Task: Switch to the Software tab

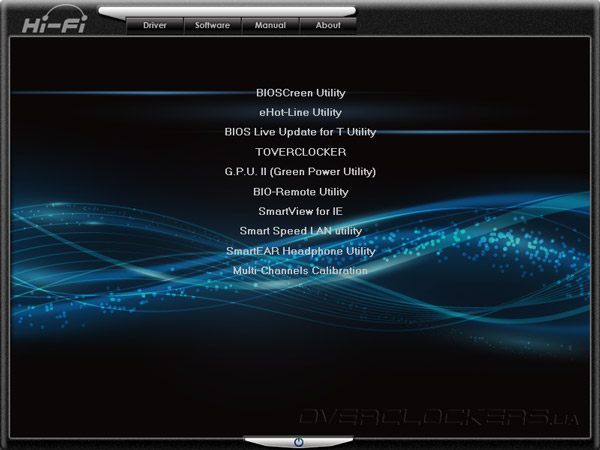Action: 212,26
